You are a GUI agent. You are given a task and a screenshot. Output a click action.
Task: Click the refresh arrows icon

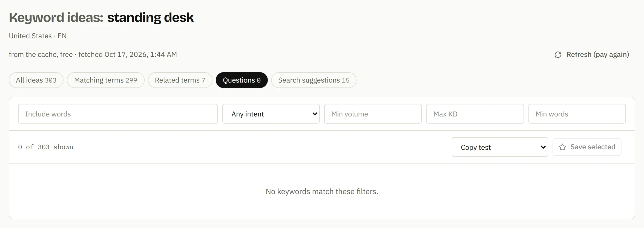pyautogui.click(x=558, y=55)
